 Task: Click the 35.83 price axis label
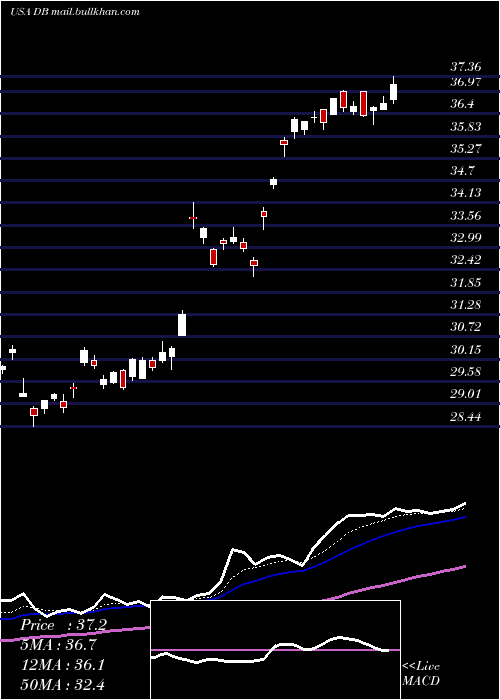coord(466,126)
